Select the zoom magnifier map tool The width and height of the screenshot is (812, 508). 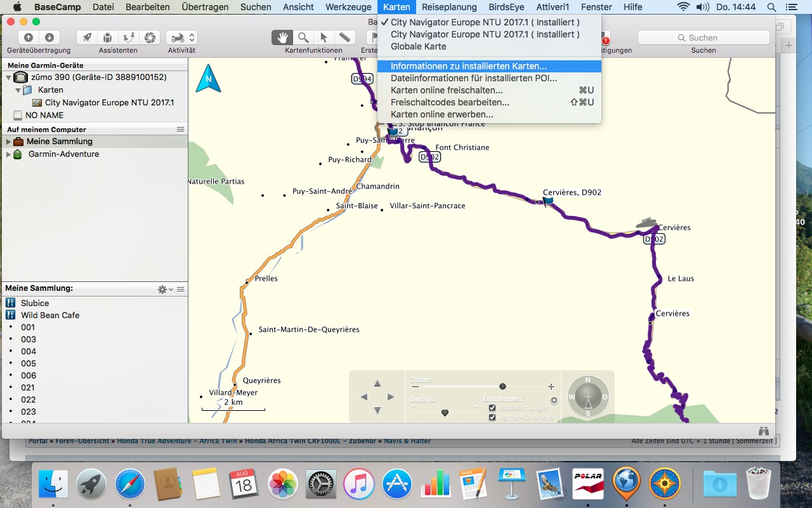tap(303, 37)
